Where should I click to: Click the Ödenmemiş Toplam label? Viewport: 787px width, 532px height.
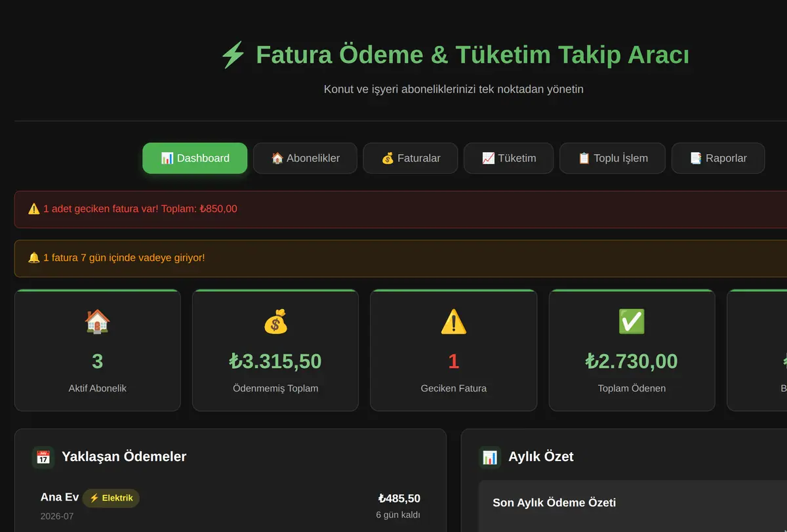pyautogui.click(x=275, y=388)
